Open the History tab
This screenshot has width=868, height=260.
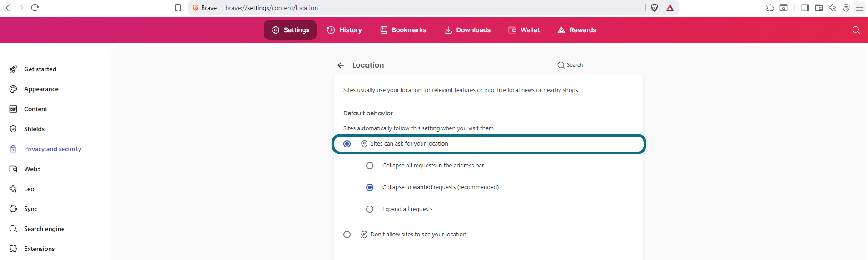pos(345,30)
